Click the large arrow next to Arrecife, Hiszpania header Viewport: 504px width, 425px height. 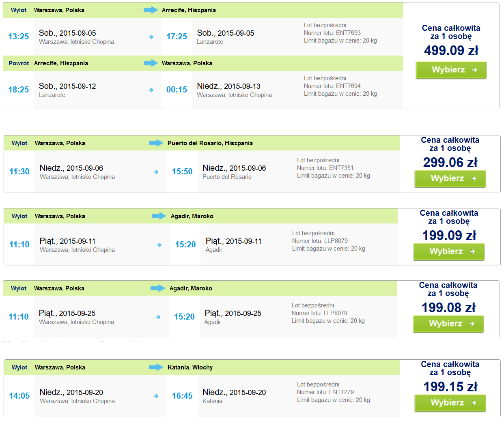point(151,10)
